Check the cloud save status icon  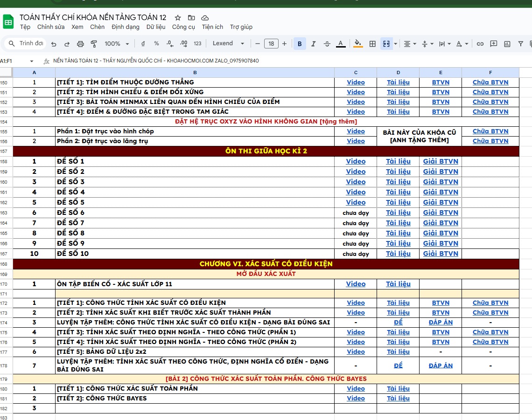[x=205, y=18]
